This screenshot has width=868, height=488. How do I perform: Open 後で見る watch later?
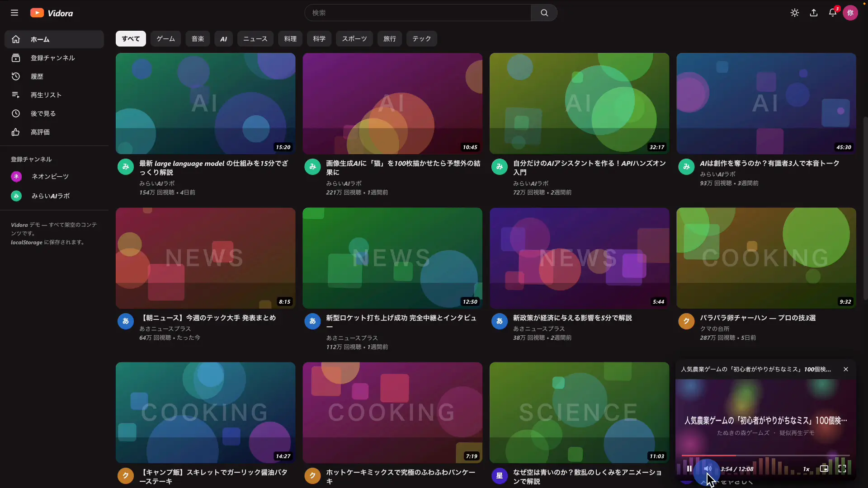54,113
